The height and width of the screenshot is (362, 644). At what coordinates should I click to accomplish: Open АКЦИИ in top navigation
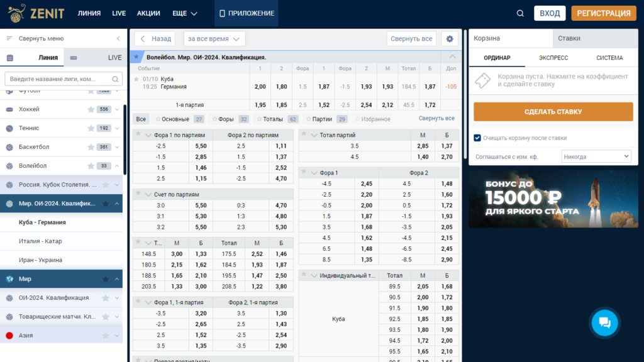click(148, 14)
